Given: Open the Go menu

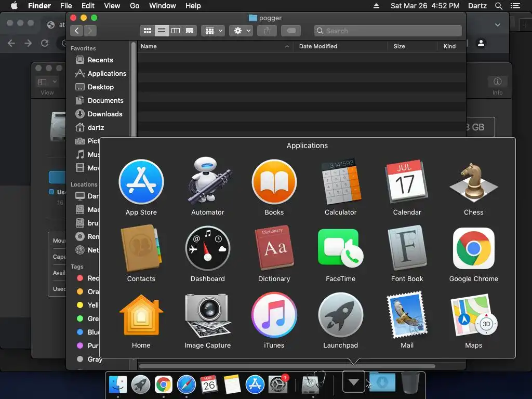Looking at the screenshot, I should [x=135, y=6].
